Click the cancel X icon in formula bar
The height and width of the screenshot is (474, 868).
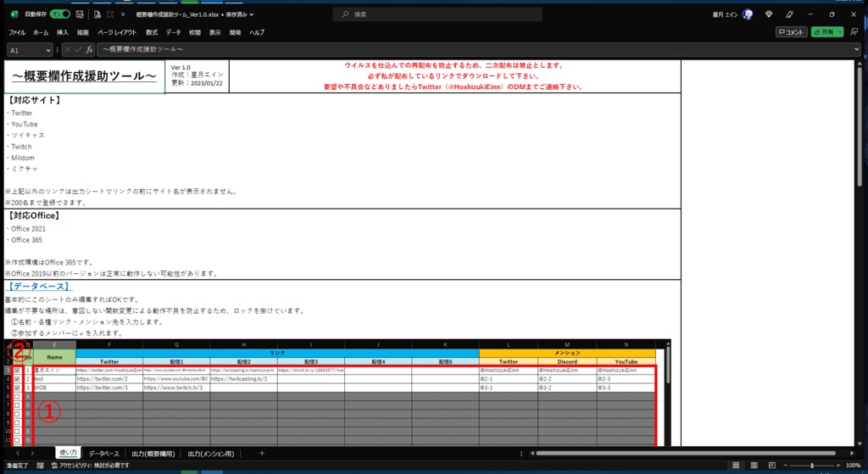click(x=68, y=50)
